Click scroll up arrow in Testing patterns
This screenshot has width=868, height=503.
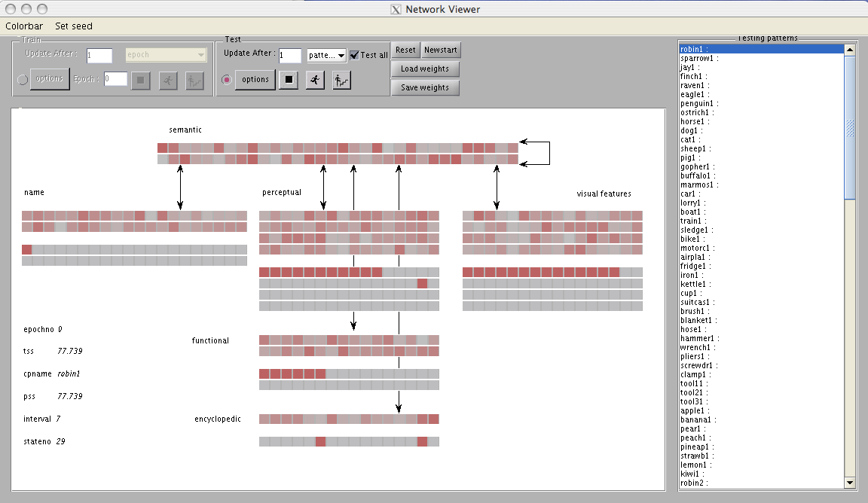pos(850,50)
